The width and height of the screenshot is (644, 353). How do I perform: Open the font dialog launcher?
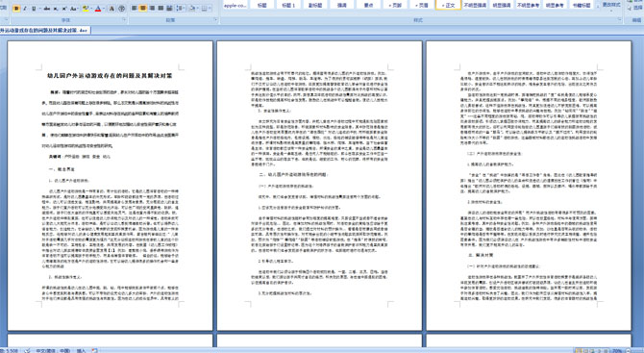pos(124,20)
